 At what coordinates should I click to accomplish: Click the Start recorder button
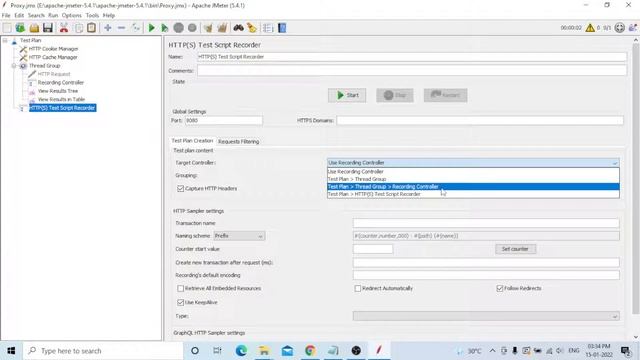tap(347, 95)
